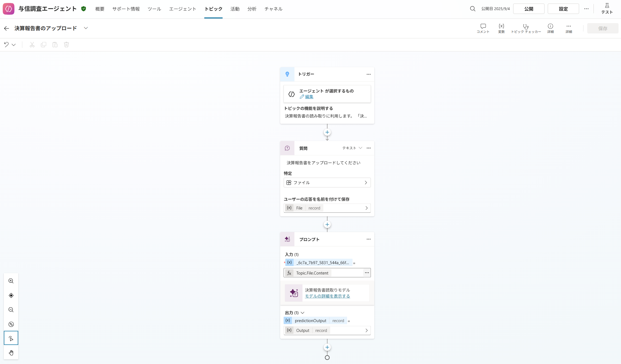
Task: Click the reset view compass icon
Action: tap(11, 324)
